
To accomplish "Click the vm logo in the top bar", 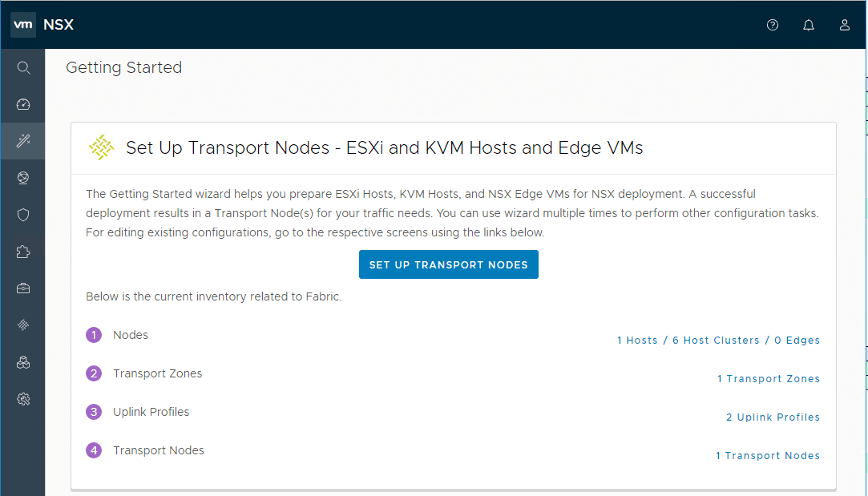I will [x=22, y=24].
